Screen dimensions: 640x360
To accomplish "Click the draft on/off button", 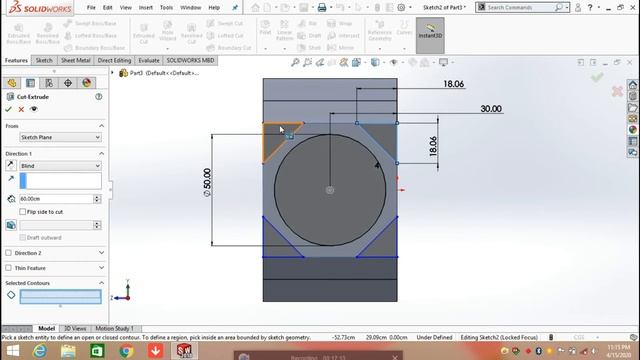I will click(11, 225).
